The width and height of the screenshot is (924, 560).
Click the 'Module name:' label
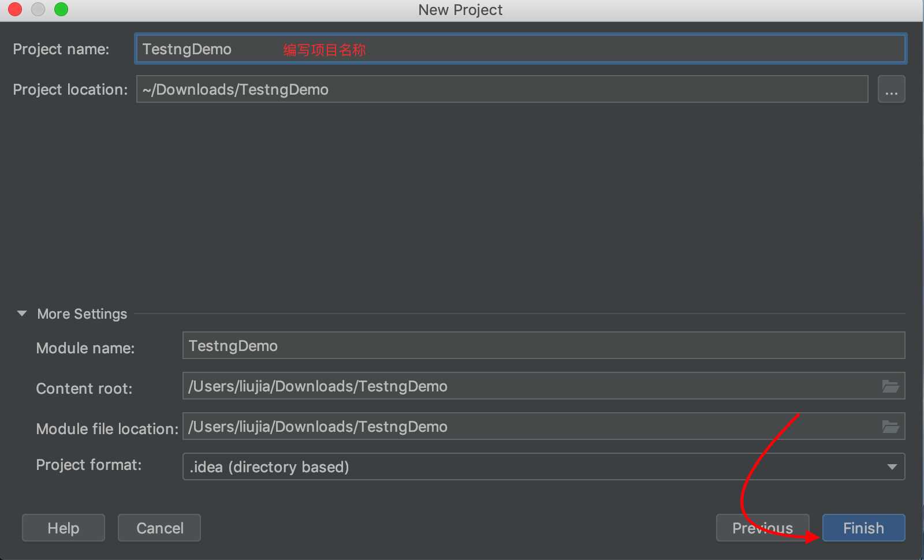tap(85, 348)
